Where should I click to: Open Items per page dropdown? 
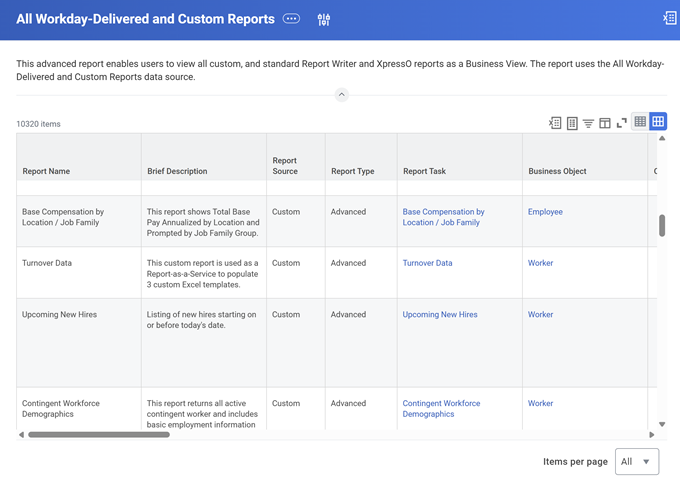637,461
